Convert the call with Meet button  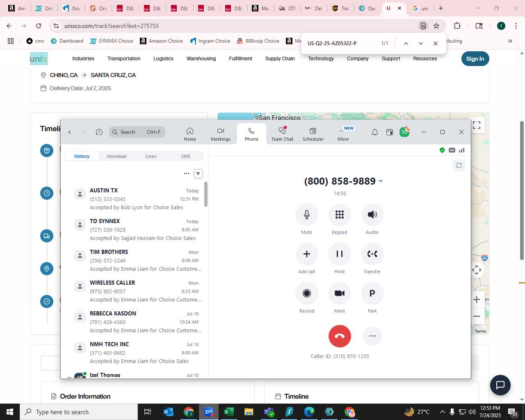pos(339,293)
